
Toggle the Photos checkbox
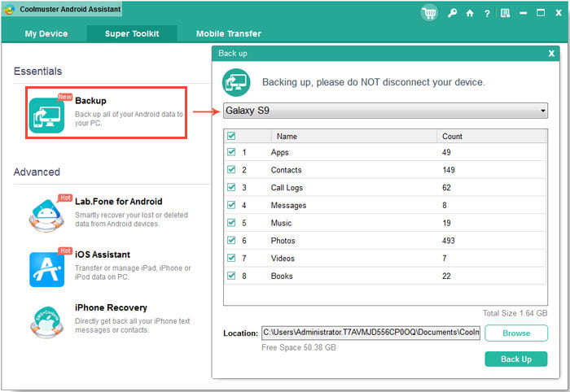(x=231, y=241)
